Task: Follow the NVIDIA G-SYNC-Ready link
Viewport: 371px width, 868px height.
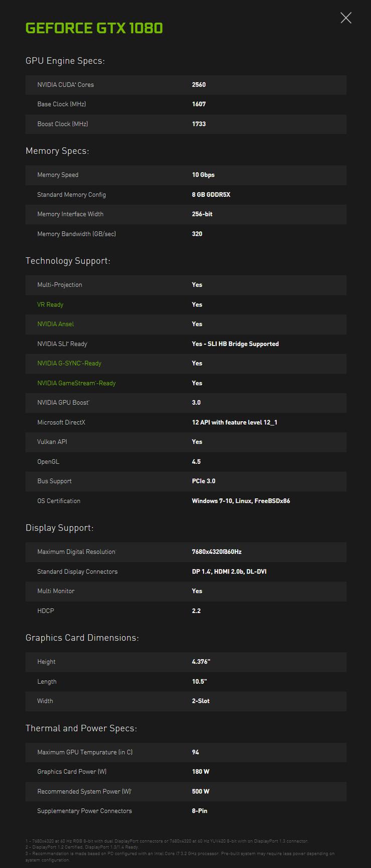Action: pos(69,364)
